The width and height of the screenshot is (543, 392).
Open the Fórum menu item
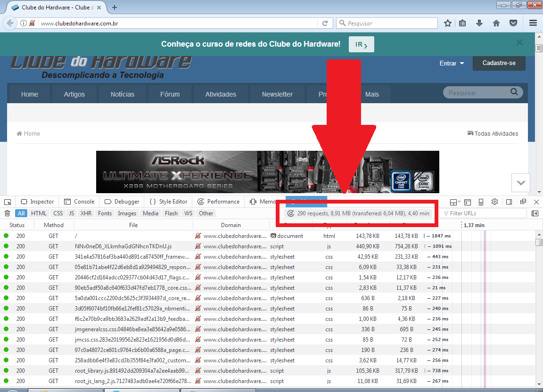(x=170, y=94)
